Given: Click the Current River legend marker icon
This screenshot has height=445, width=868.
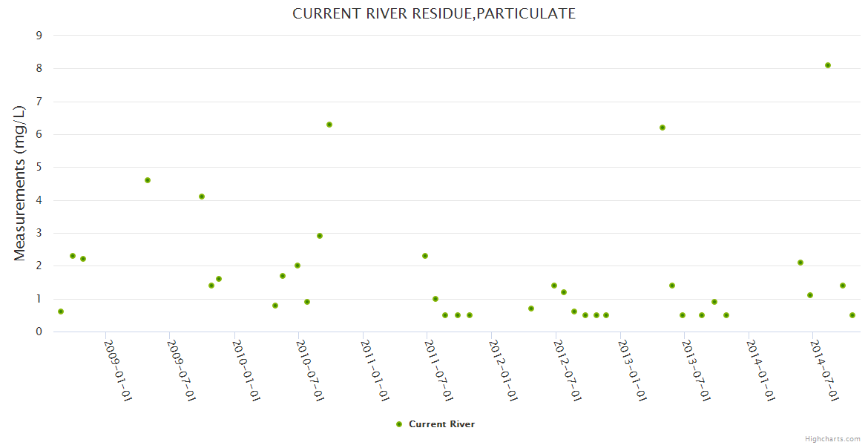Looking at the screenshot, I should click(399, 424).
